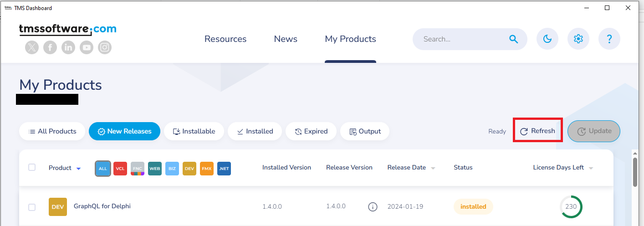
Task: Click the Update button
Action: [594, 131]
